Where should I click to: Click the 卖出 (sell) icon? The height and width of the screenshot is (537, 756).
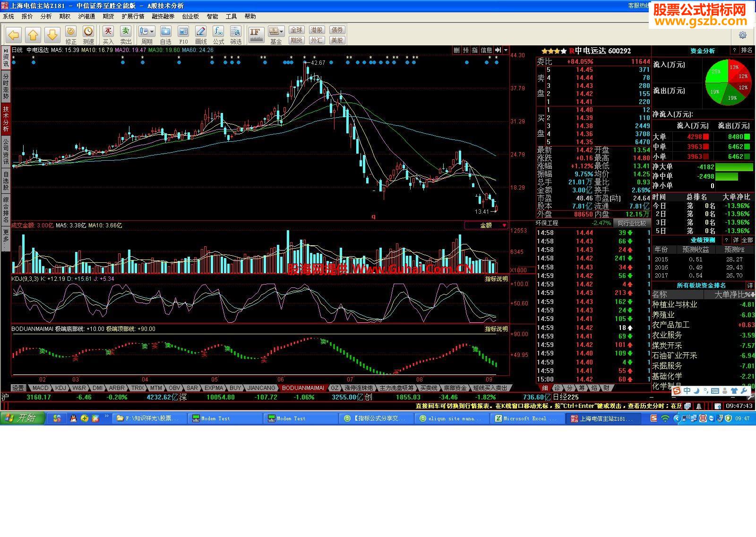[126, 35]
